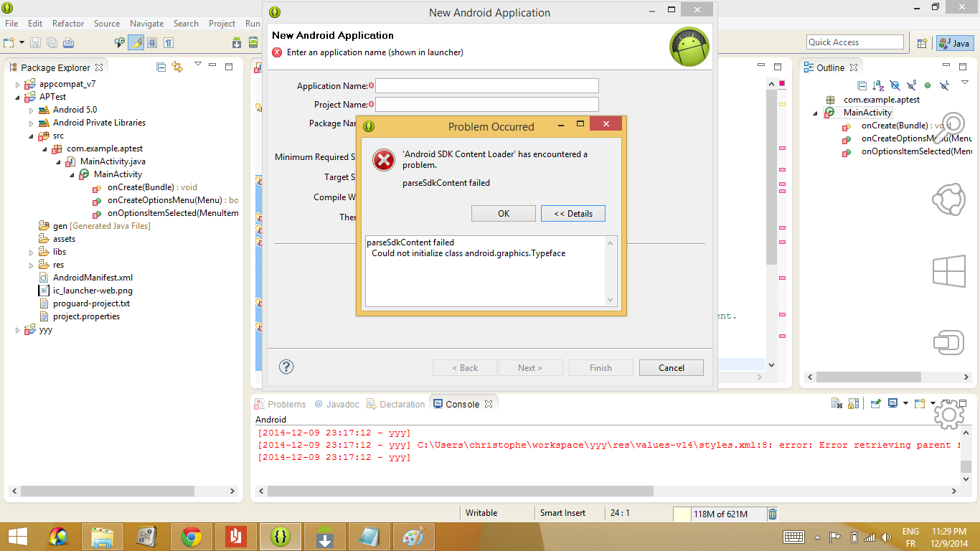Screen dimensions: 980x551
Task: Toggle Link with Editor in Package Explorer
Action: [x=177, y=67]
